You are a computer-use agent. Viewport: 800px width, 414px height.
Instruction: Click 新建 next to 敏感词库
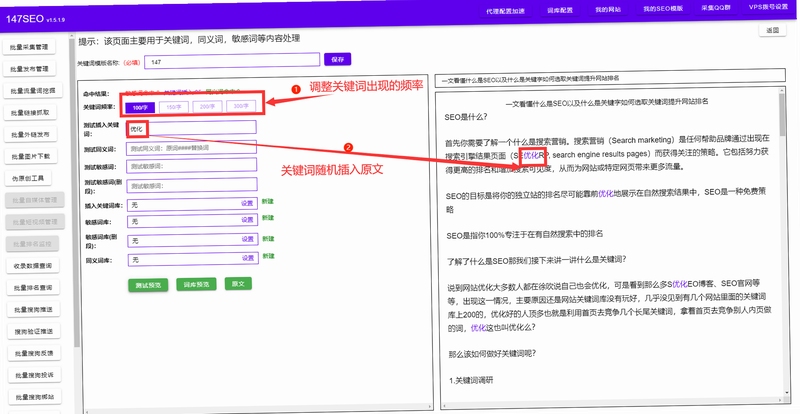pos(268,218)
